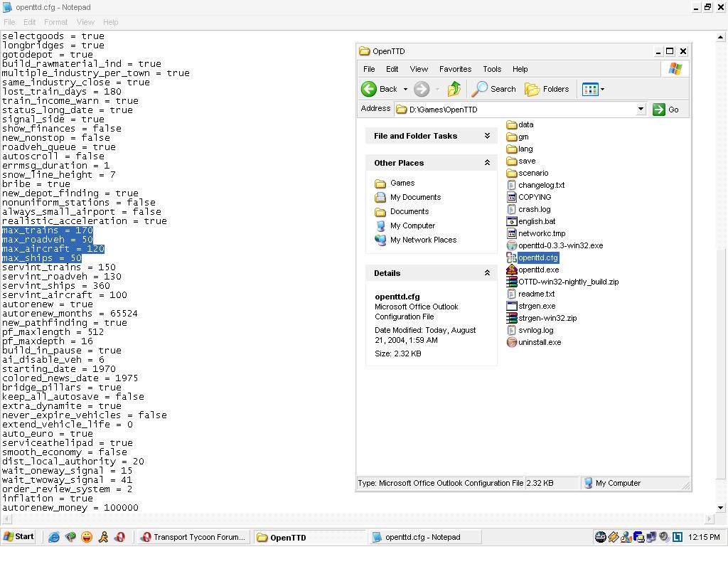Switch to openttd.cfg - Notepad taskbar button
The image size is (728, 569).
(425, 537)
